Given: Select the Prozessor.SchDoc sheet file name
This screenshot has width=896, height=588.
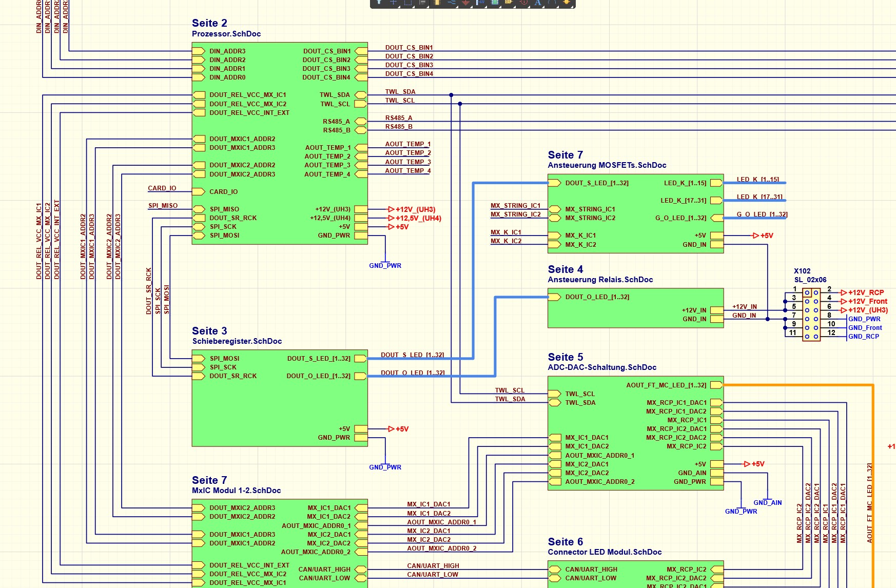Looking at the screenshot, I should pos(226,34).
